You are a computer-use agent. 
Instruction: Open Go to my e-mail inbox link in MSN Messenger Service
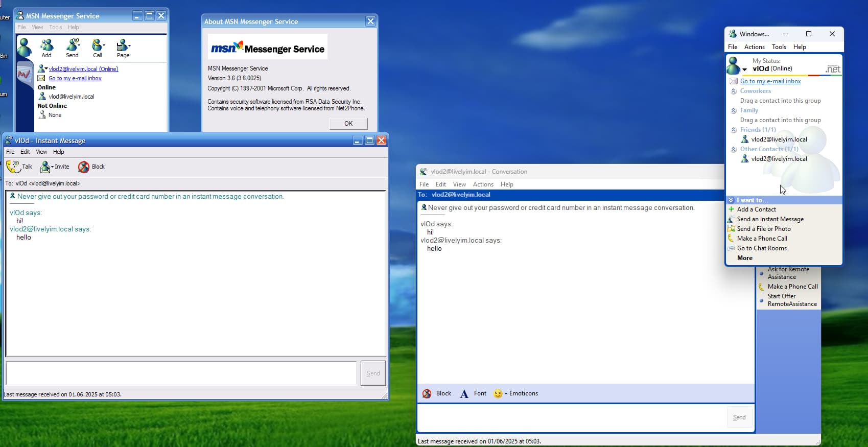75,78
